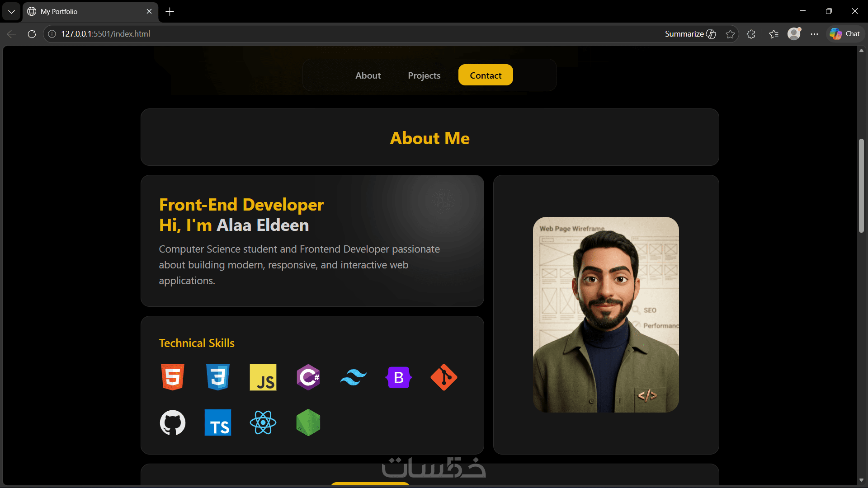This screenshot has width=868, height=488.
Task: Add page to favorites star icon
Action: (x=730, y=34)
